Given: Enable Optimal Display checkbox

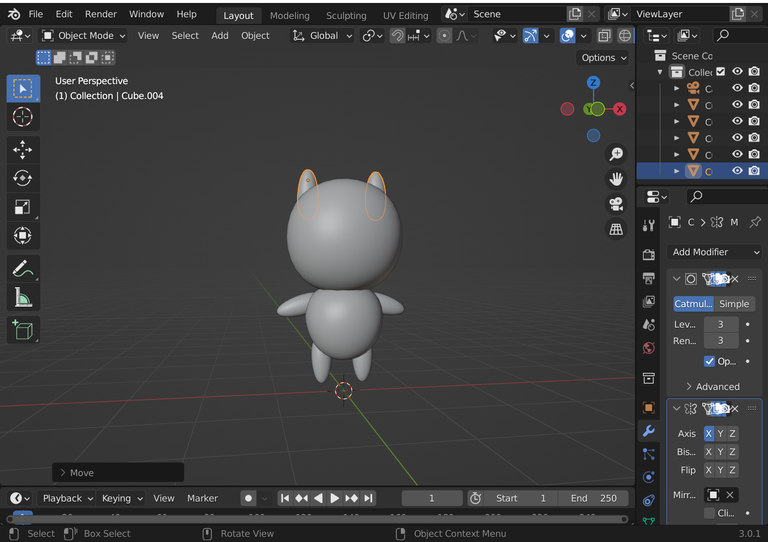Looking at the screenshot, I should point(709,361).
